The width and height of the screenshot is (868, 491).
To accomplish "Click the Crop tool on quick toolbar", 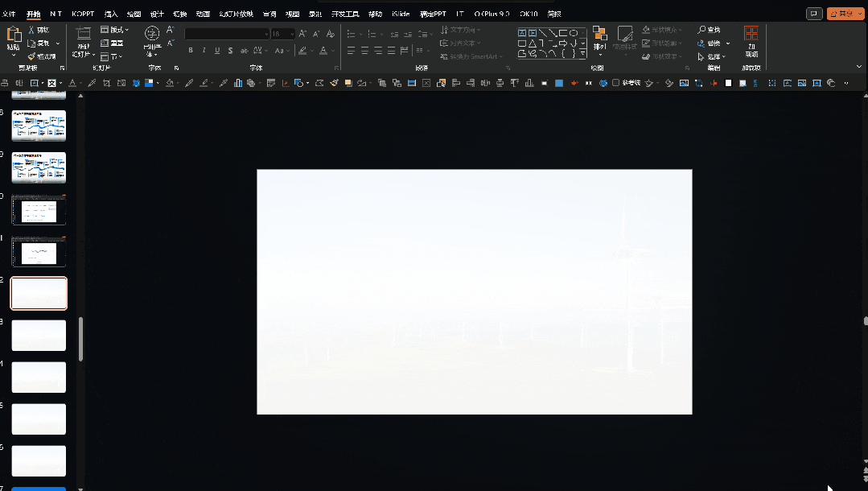I will coord(106,83).
